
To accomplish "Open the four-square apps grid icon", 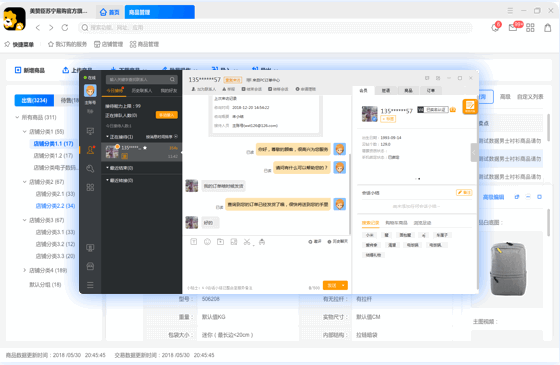I will (530, 28).
